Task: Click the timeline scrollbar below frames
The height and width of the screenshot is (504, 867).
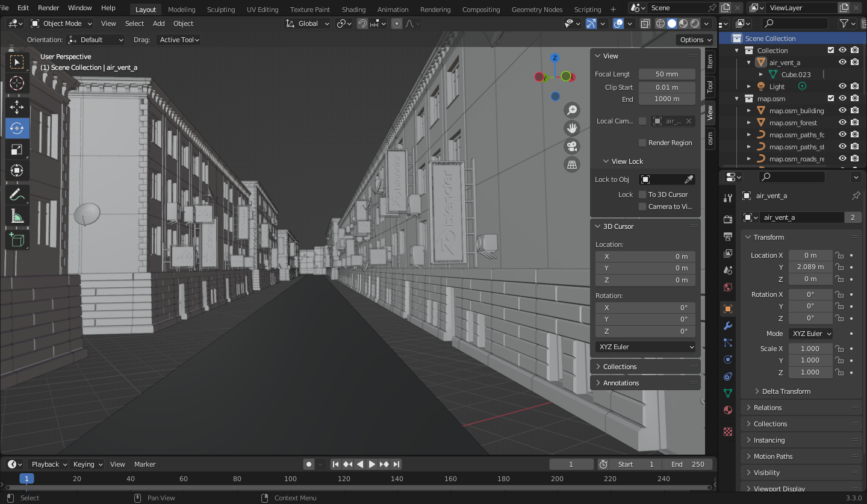Action: (359, 487)
